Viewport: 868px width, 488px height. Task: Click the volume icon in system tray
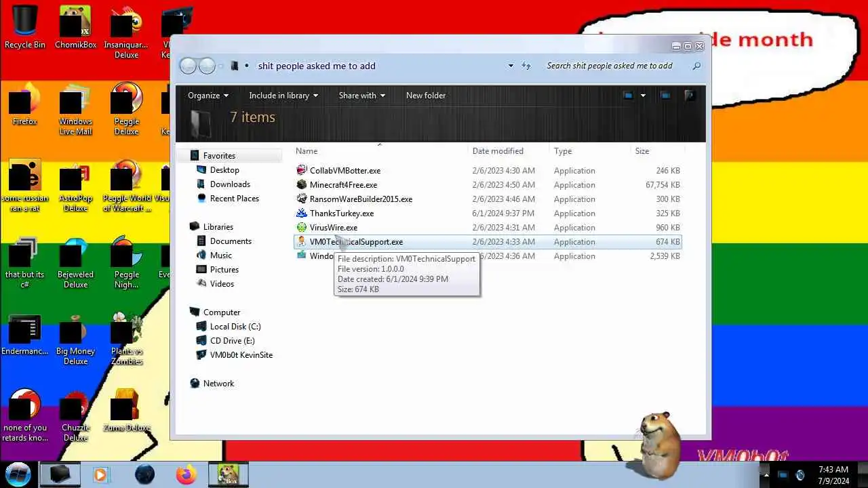800,475
